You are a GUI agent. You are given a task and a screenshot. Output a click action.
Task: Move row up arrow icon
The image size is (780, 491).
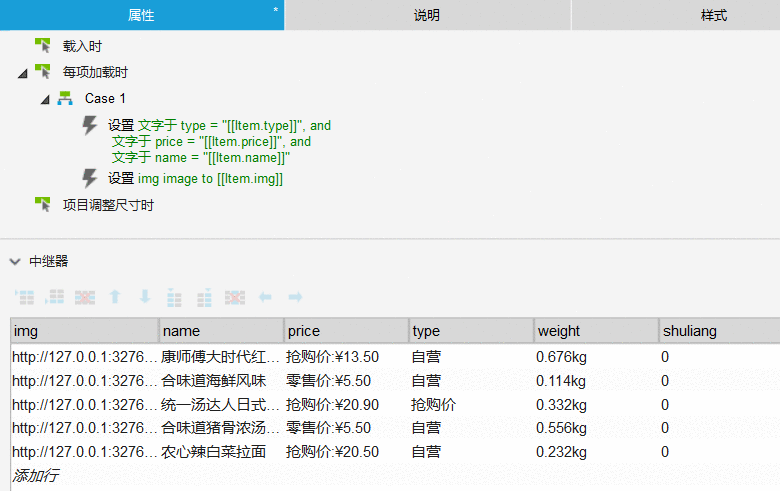click(x=115, y=297)
